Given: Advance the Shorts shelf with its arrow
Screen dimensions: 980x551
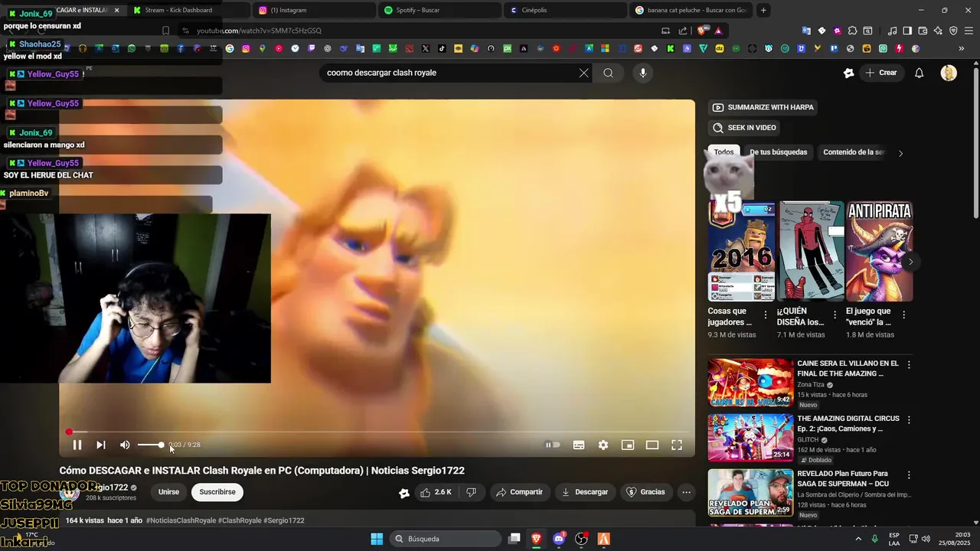Looking at the screenshot, I should (910, 262).
